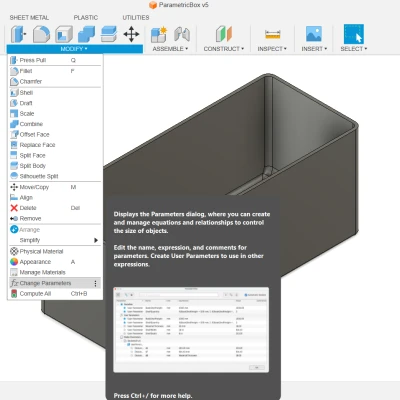The image size is (400, 400).
Task: Click the Shell toolbar icon
Action: (64, 34)
